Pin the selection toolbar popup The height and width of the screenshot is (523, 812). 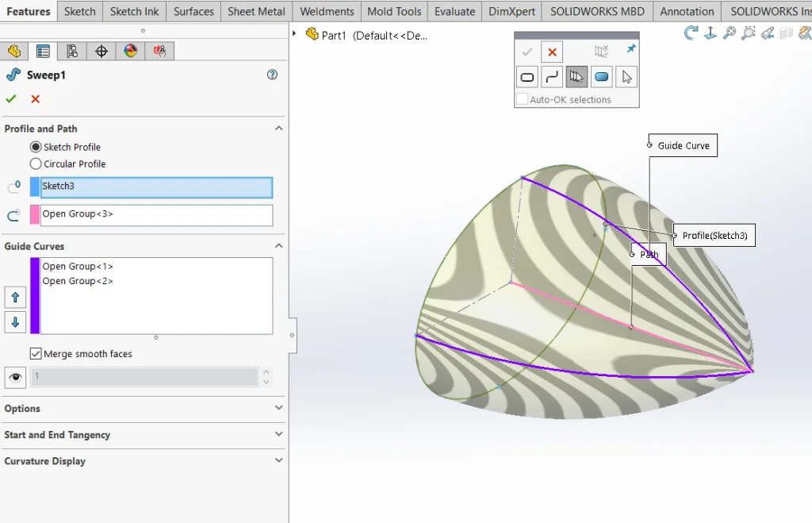point(630,49)
